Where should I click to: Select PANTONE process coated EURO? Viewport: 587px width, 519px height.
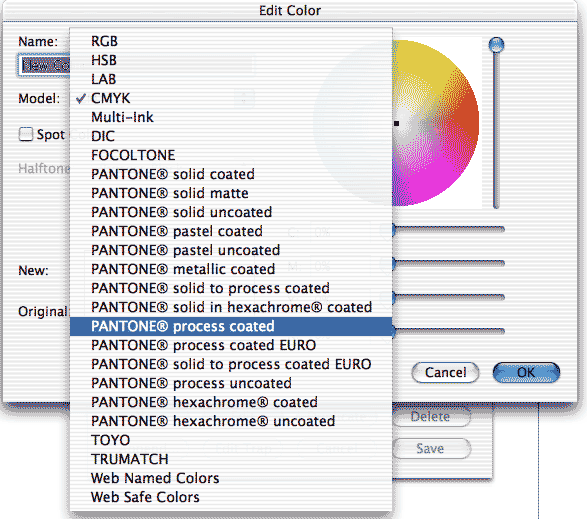[231, 345]
